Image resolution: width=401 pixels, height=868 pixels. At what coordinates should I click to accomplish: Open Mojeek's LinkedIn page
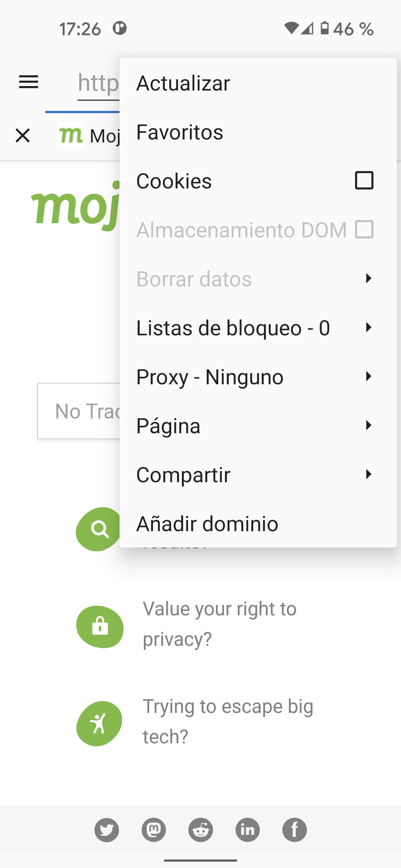tap(248, 830)
